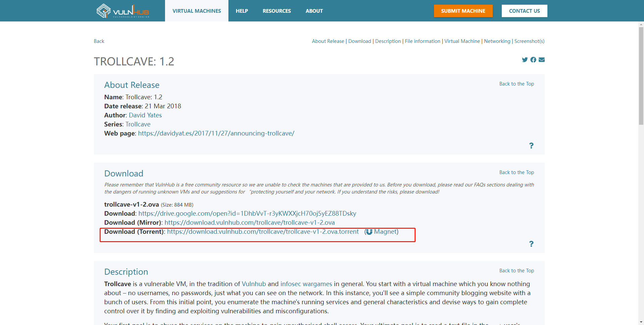Go Back to previous page
Viewport: 644px width, 325px height.
pyautogui.click(x=99, y=41)
